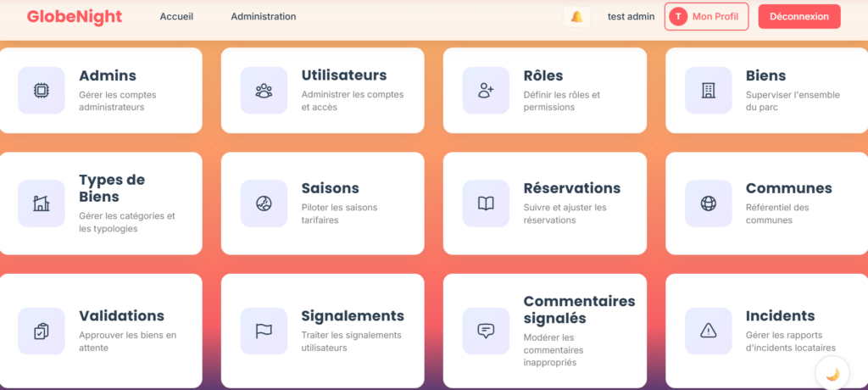
Task: Open the Incidents card title
Action: 780,316
